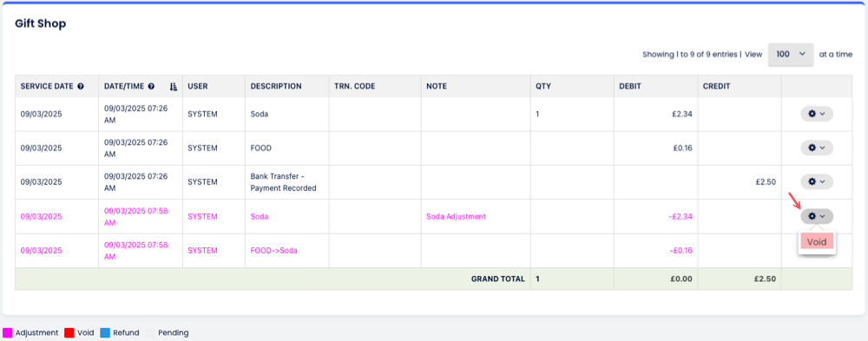The width and height of the screenshot is (868, 341).
Task: Toggle Date/Time sort order icon
Action: click(174, 87)
